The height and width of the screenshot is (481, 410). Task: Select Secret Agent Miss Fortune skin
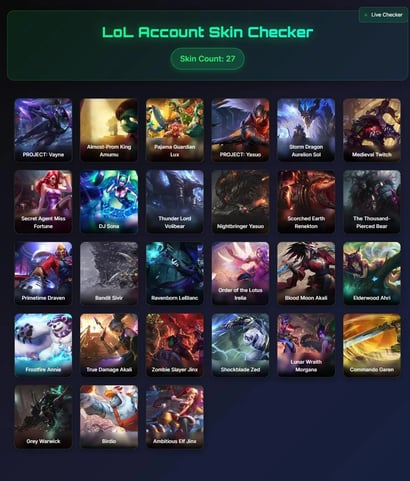pos(43,201)
